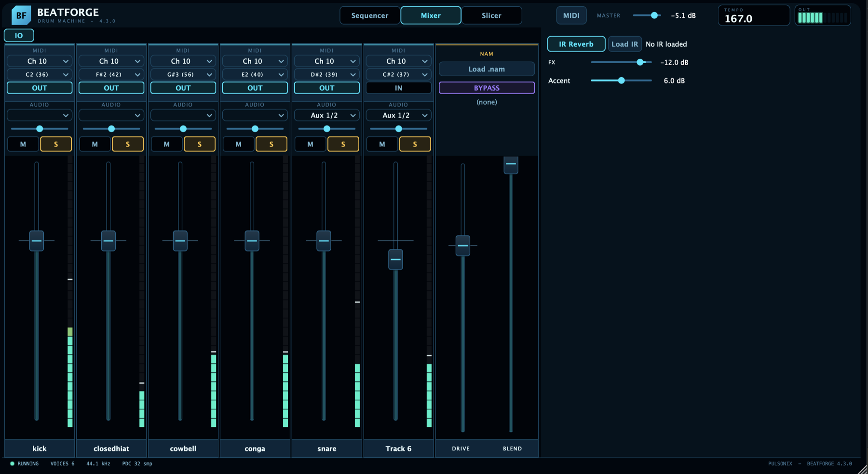This screenshot has width=868, height=474.
Task: Mute the snare track
Action: point(311,144)
